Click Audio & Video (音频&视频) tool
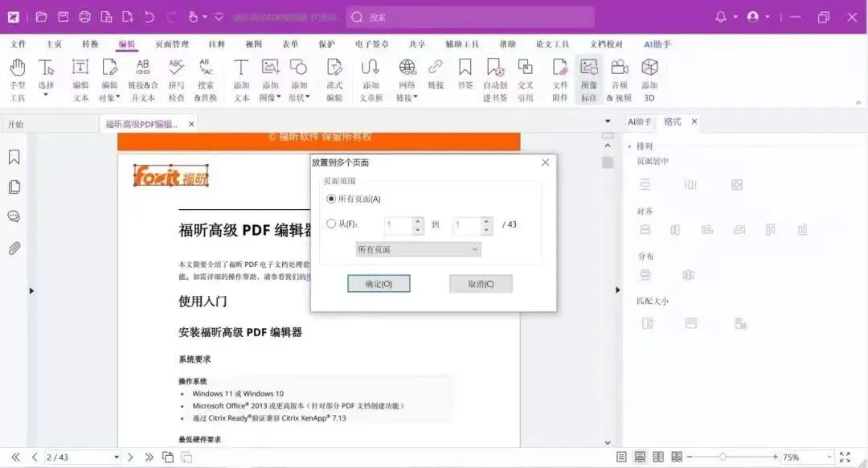The width and height of the screenshot is (868, 468). tap(619, 80)
